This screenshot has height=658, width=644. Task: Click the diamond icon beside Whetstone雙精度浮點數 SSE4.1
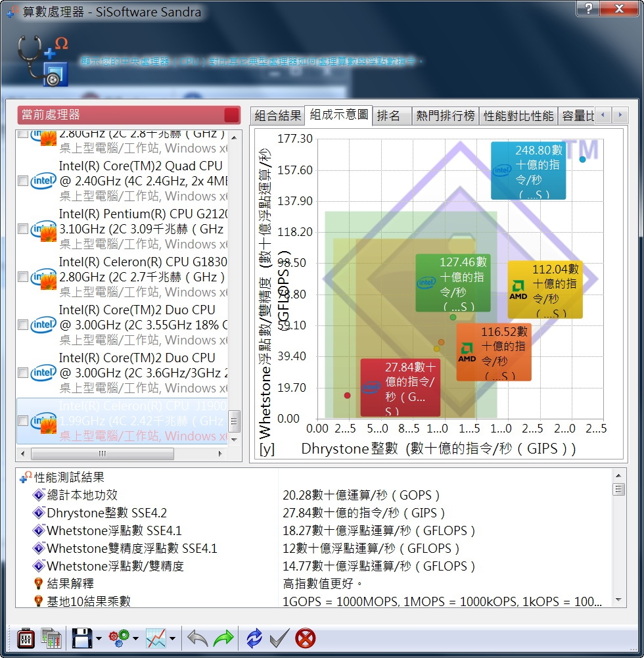pos(39,548)
